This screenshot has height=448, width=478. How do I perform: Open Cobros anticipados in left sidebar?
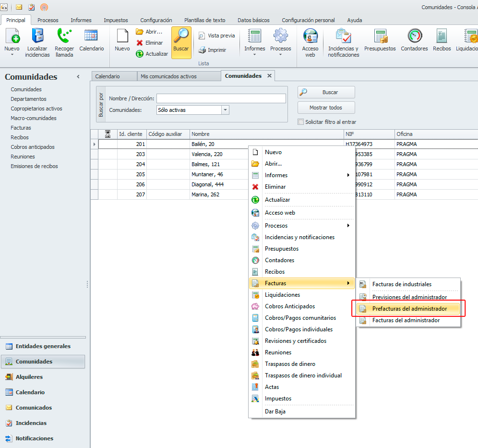(x=33, y=147)
